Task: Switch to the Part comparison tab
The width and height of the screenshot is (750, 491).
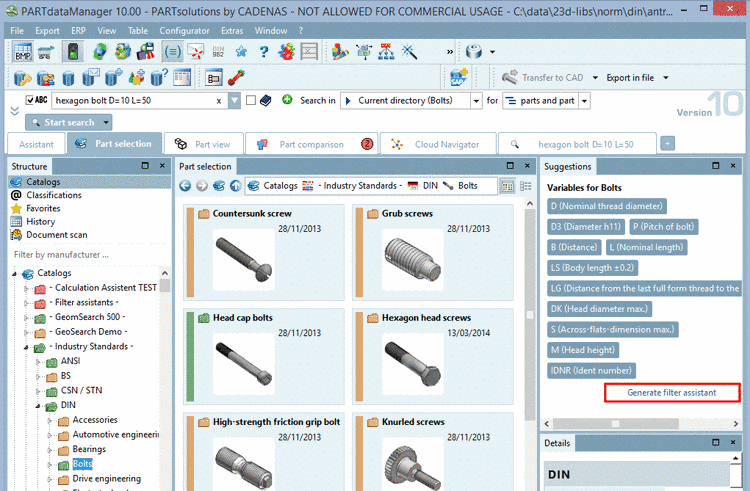Action: coord(311,144)
